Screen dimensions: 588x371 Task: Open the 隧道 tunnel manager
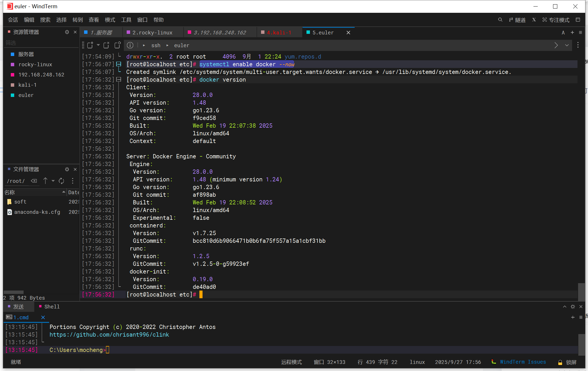click(x=517, y=20)
